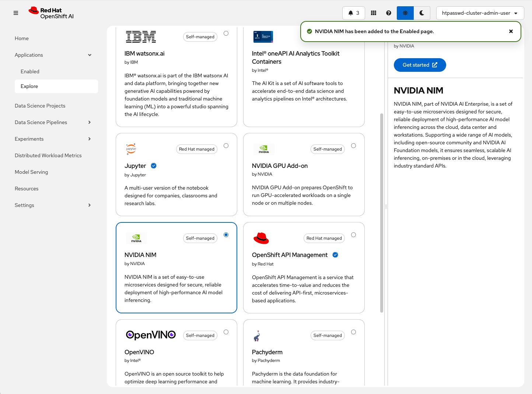Click the 'by Red Hat' text on API Management card

coord(263,264)
